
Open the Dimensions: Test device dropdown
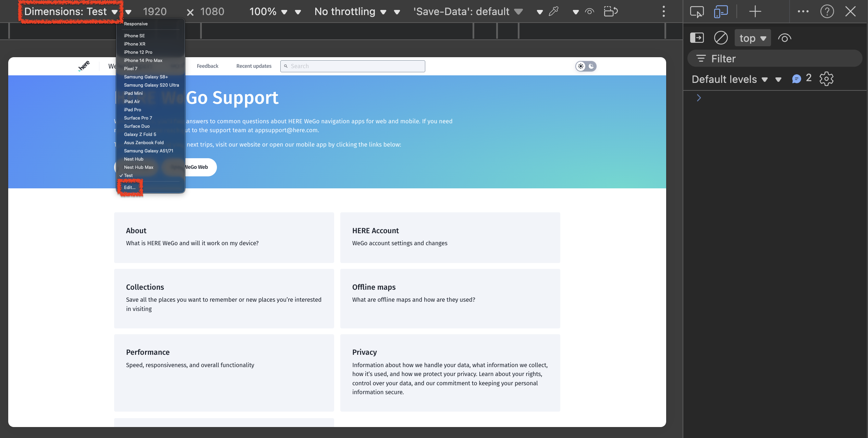click(71, 12)
